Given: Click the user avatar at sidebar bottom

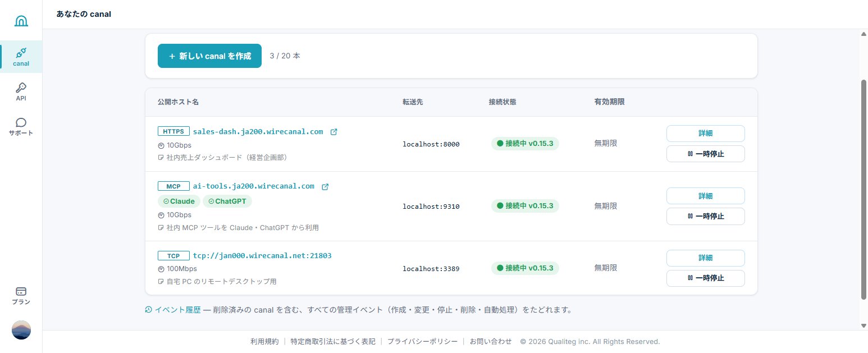Looking at the screenshot, I should tap(21, 330).
